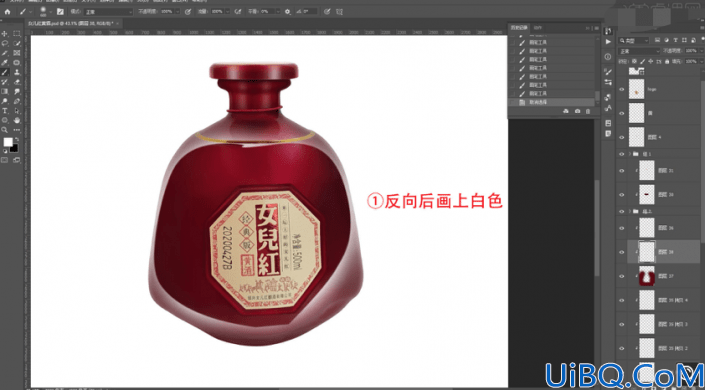Open the Info panel icon in side strip
Image resolution: width=705 pixels, height=390 pixels.
[x=608, y=57]
